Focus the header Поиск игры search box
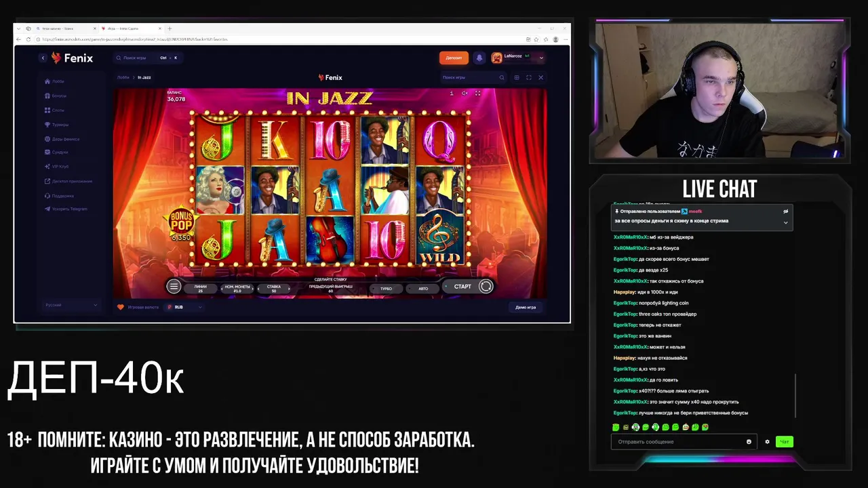Viewport: 868px width, 488px height. pos(148,58)
